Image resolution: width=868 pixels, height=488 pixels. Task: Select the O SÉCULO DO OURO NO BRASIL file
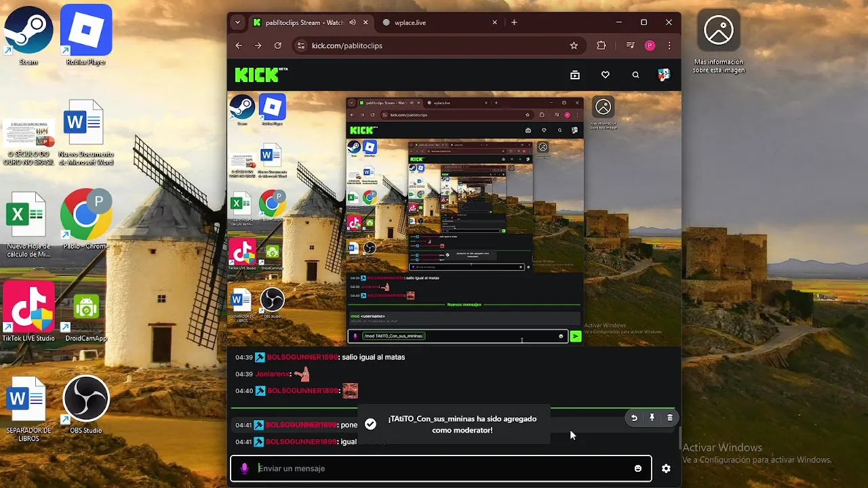[28, 142]
